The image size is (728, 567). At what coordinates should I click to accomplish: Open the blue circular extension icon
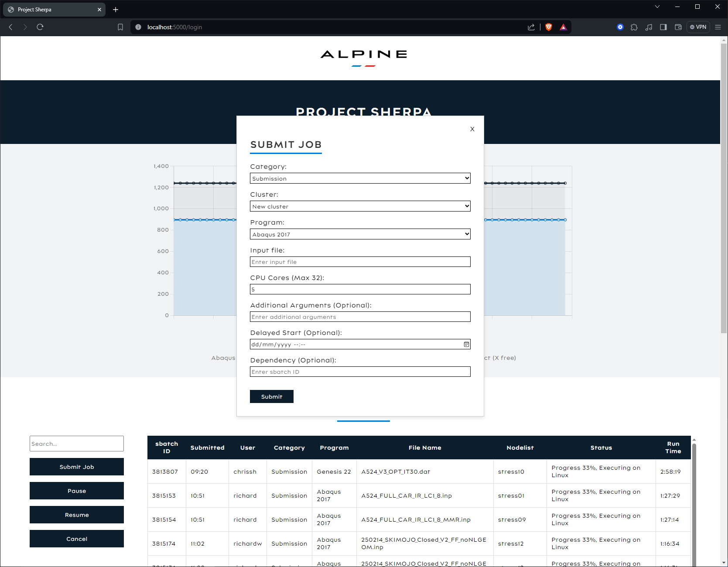point(620,27)
